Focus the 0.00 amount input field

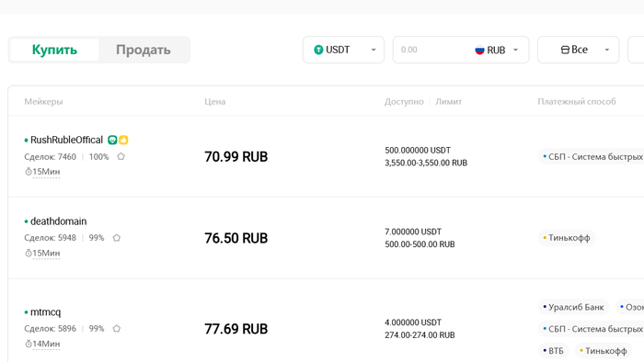point(431,50)
